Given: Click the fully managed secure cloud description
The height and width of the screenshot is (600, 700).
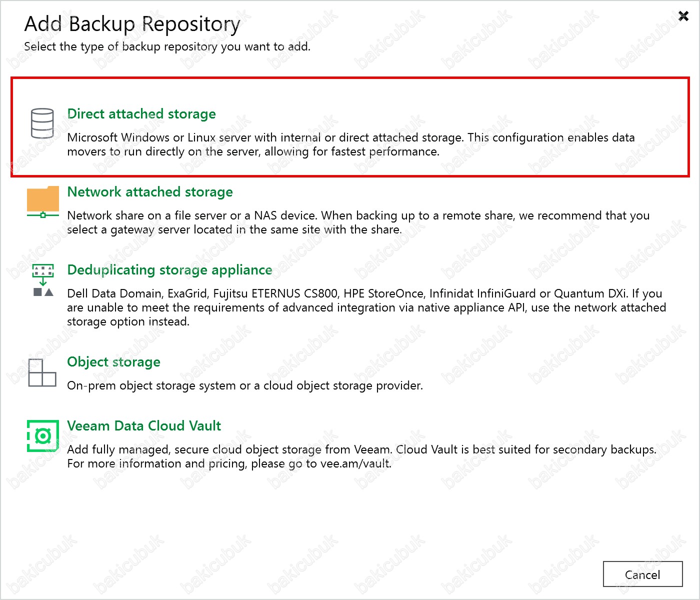Looking at the screenshot, I should (361, 449).
